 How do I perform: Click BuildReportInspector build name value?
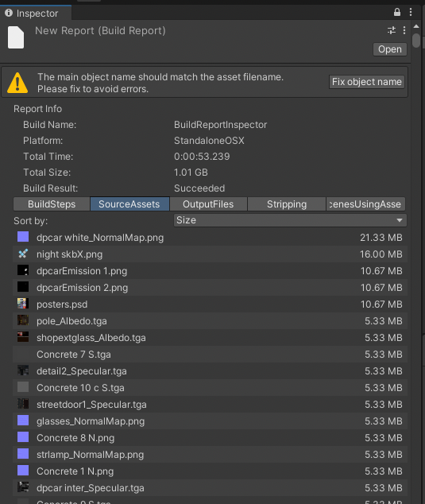[x=220, y=125]
